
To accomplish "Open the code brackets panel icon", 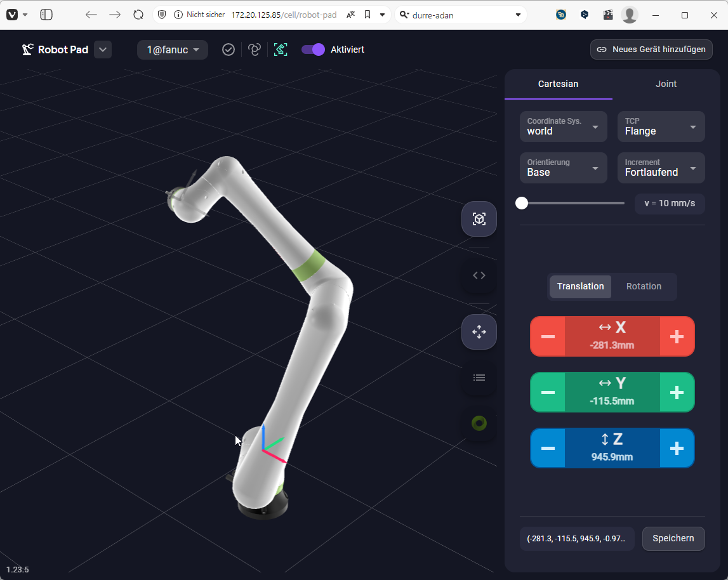I will click(x=479, y=275).
